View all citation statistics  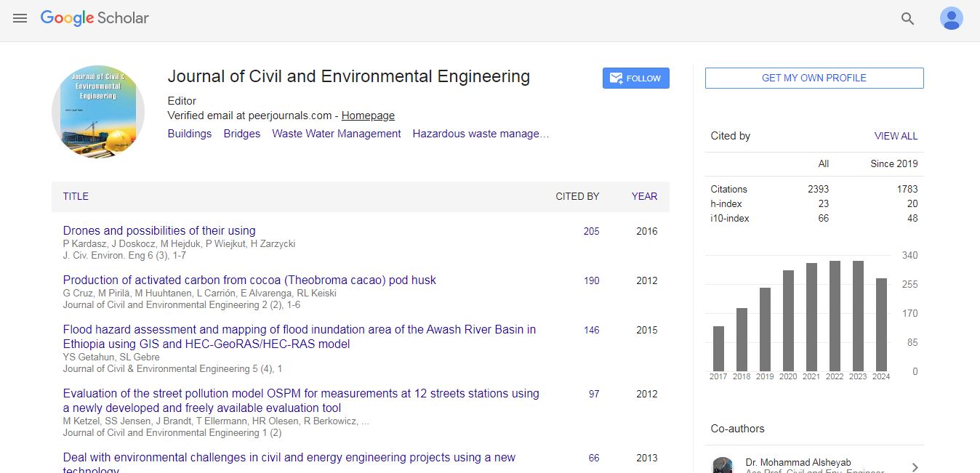(896, 136)
